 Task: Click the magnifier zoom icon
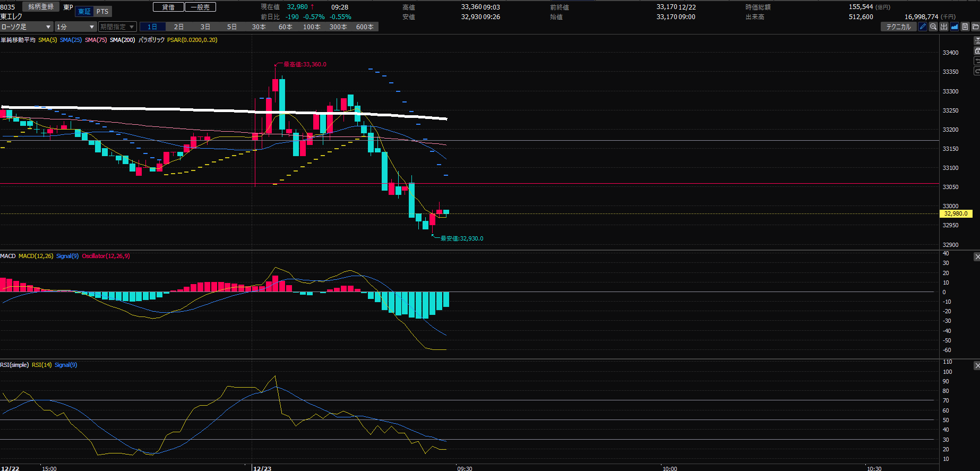[933, 27]
